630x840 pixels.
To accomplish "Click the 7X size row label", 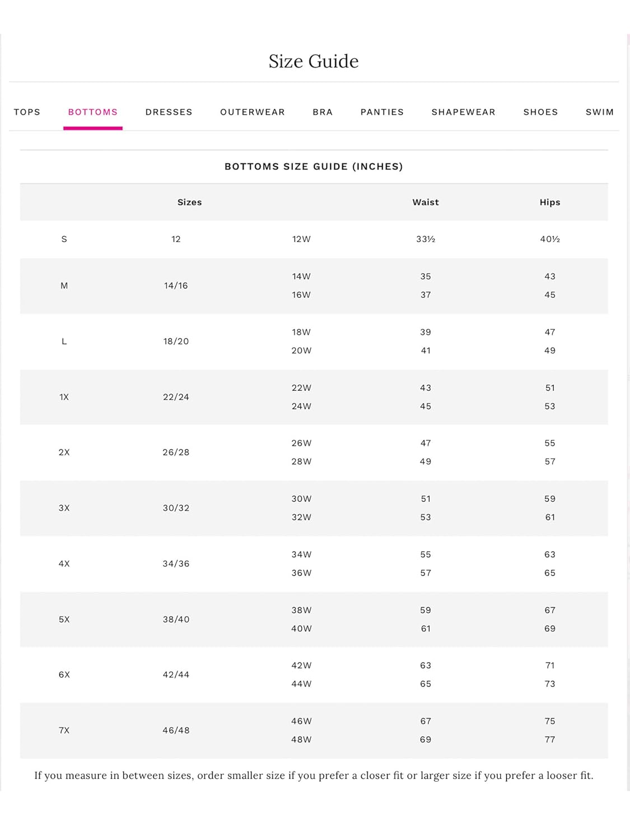I will (64, 730).
